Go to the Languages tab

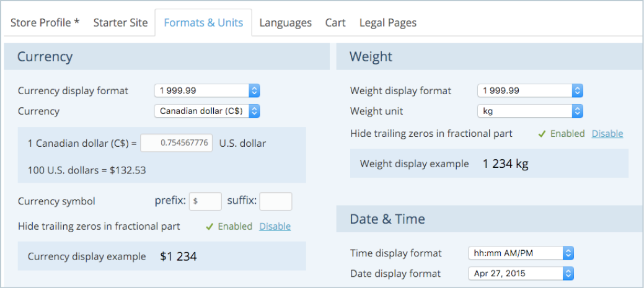coord(286,22)
